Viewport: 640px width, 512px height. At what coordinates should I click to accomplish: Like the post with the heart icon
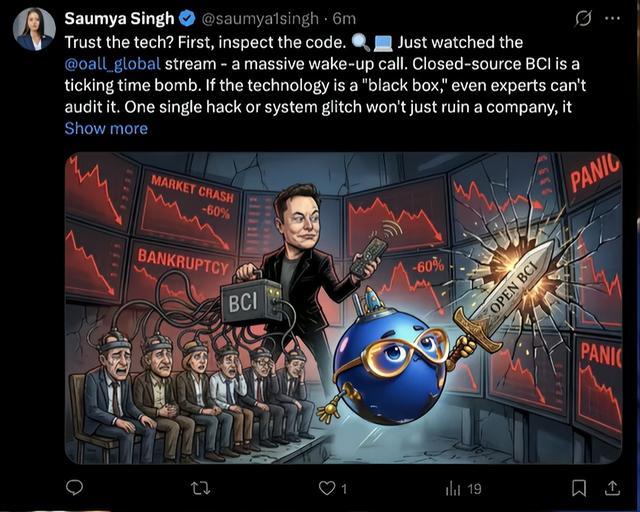tap(326, 488)
